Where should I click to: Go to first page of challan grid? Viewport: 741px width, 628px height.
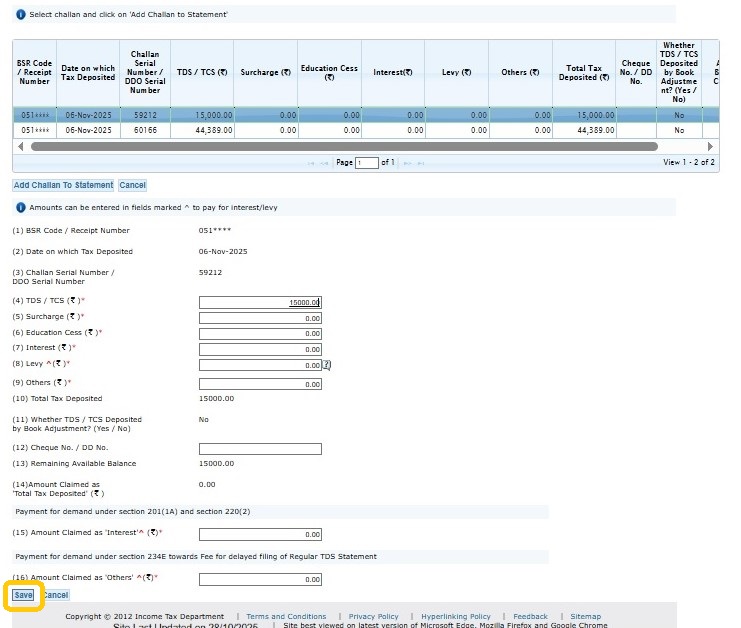[x=312, y=162]
